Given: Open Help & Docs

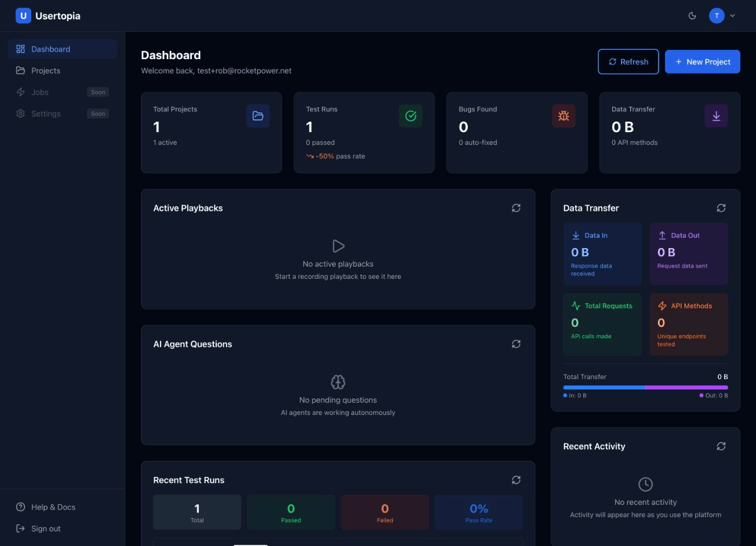Looking at the screenshot, I should click(53, 507).
